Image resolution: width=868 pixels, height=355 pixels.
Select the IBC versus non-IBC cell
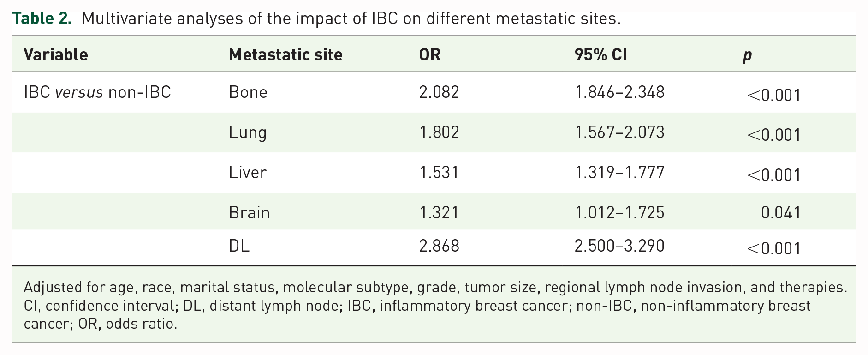pyautogui.click(x=97, y=92)
